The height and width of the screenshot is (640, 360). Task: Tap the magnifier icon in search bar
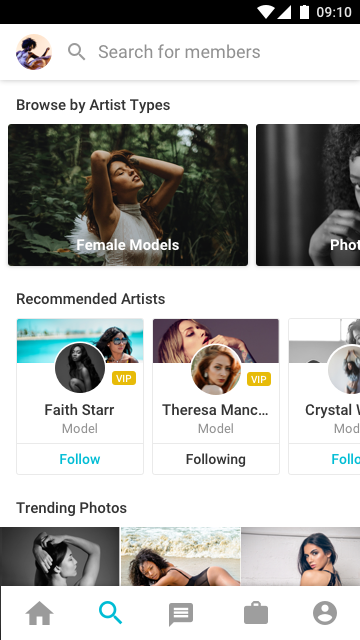click(77, 52)
